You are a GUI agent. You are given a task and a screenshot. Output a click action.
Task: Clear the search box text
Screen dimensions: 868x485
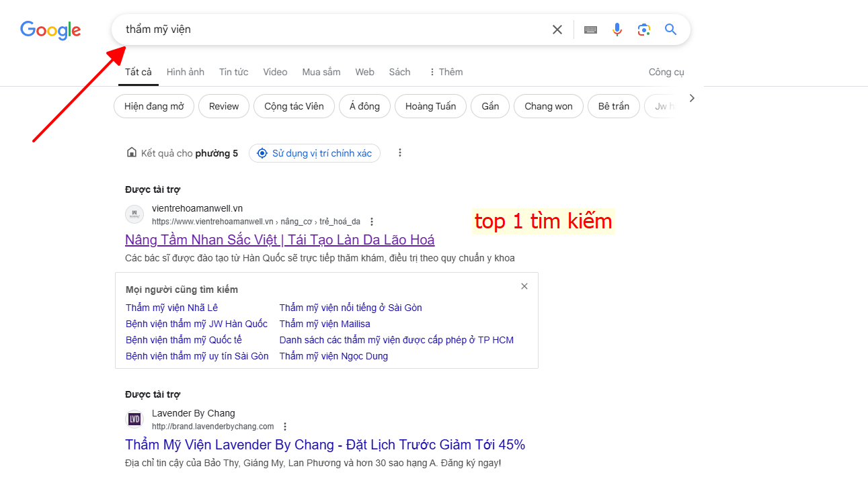pyautogui.click(x=557, y=30)
